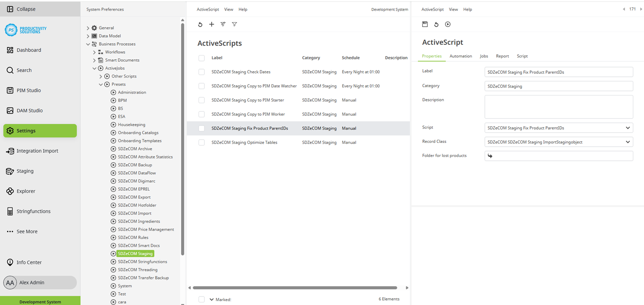This screenshot has width=644, height=305.
Task: Create a new ActiveScript with the plus icon
Action: 212,24
